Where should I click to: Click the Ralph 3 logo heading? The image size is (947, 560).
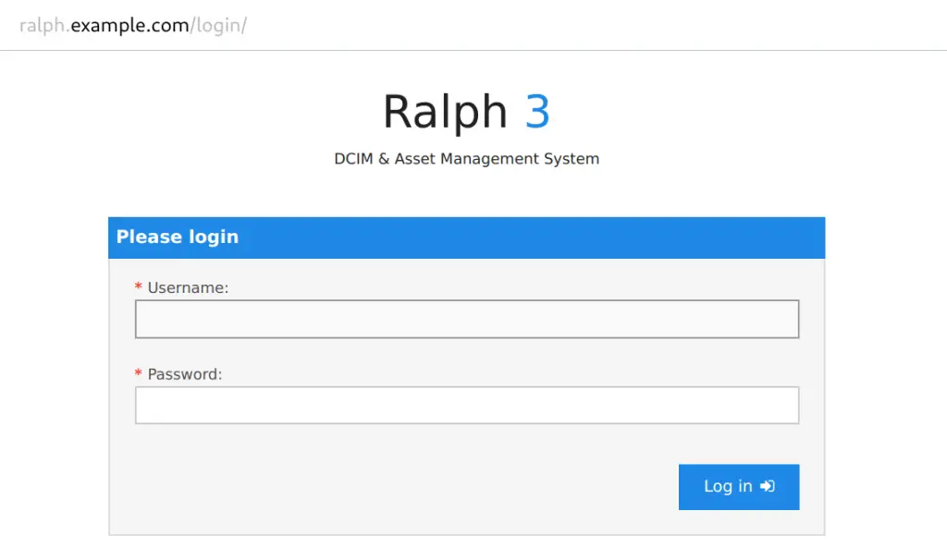(x=466, y=112)
